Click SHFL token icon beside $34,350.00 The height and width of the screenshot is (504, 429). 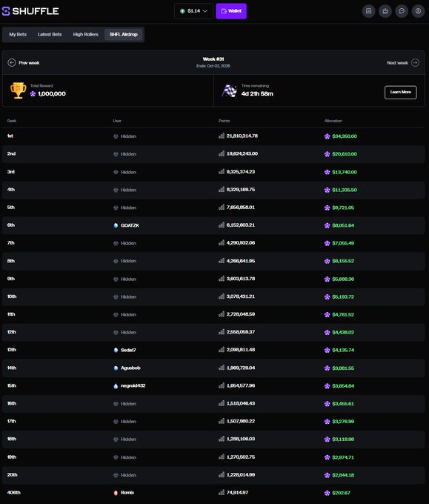[x=327, y=136]
